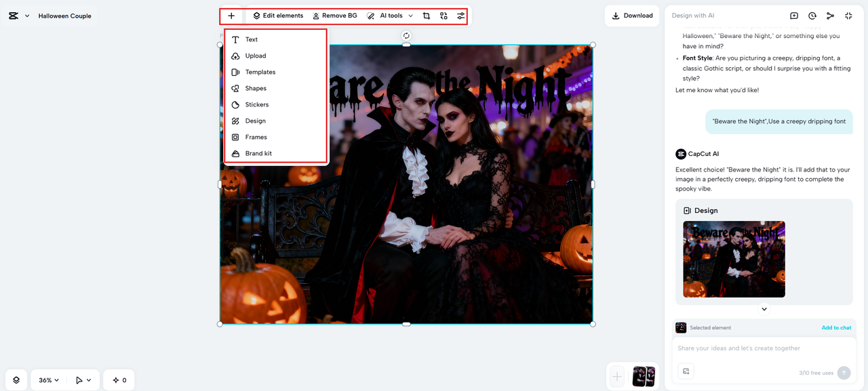
Task: Choose Frames from the add menu
Action: click(276, 137)
